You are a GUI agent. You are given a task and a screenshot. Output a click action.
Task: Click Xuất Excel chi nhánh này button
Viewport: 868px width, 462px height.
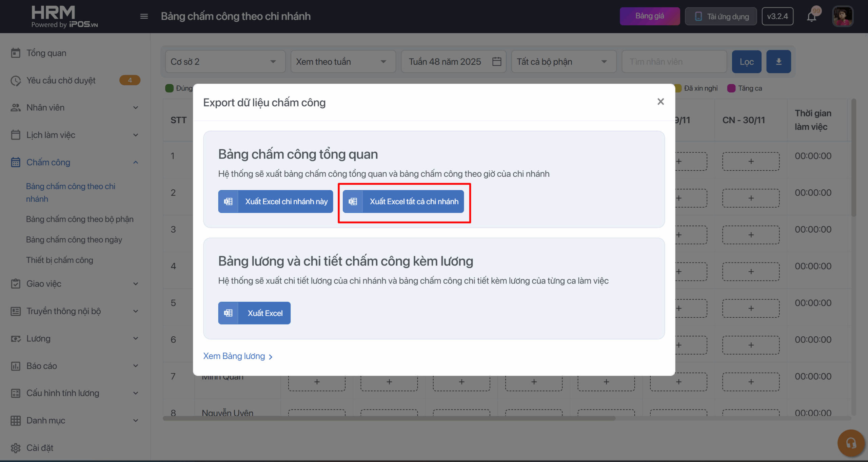coord(275,202)
